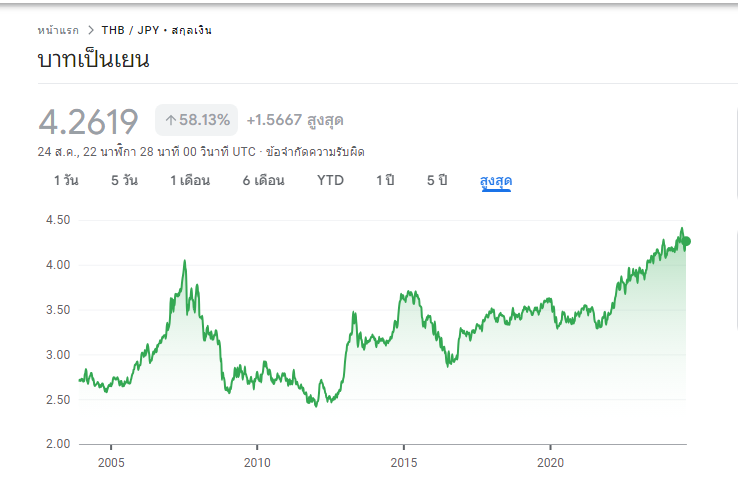Click the breadcrumb chevron after หน้าแรก

(90, 30)
